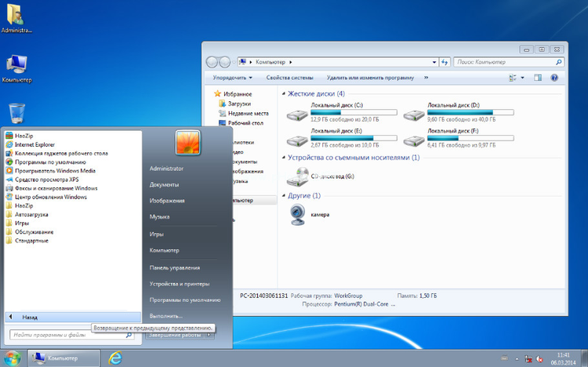Collapse the Жесткие диски group
This screenshot has height=367, width=588.
click(284, 93)
